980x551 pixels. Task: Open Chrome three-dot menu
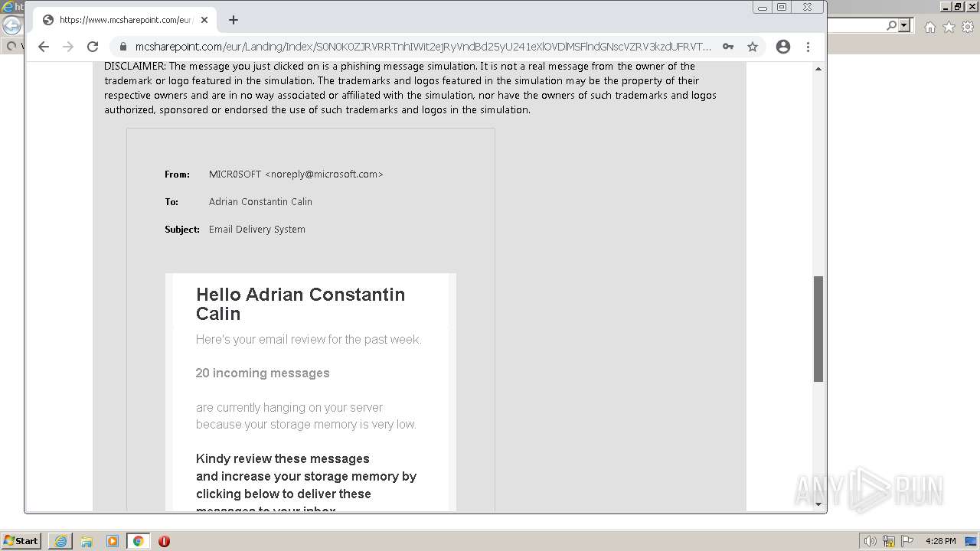point(808,47)
